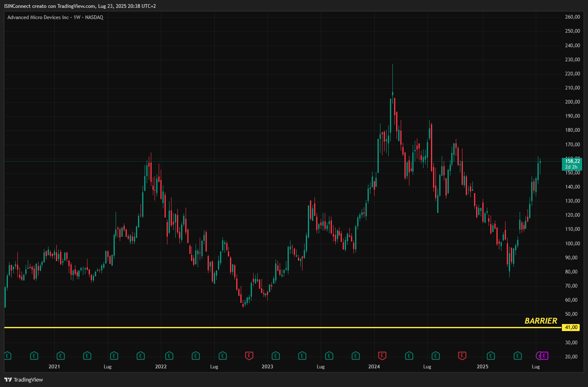Click the Lug label between 2021 and 2022
The width and height of the screenshot is (588, 387).
[107, 367]
